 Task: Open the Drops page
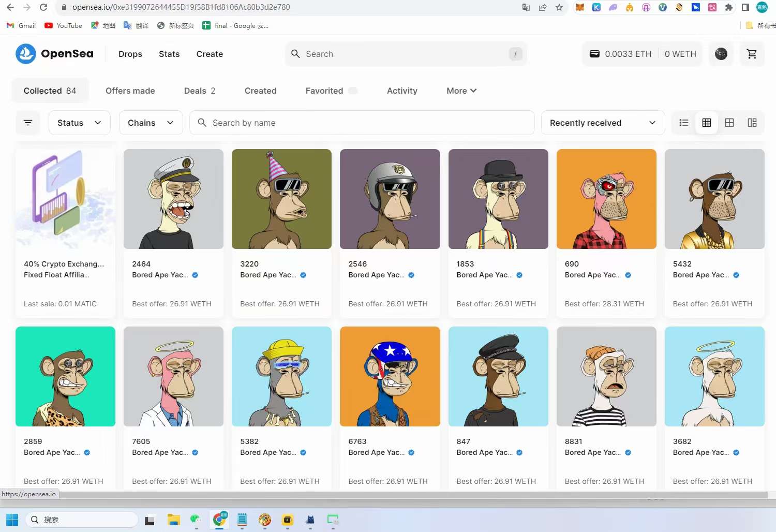click(130, 54)
